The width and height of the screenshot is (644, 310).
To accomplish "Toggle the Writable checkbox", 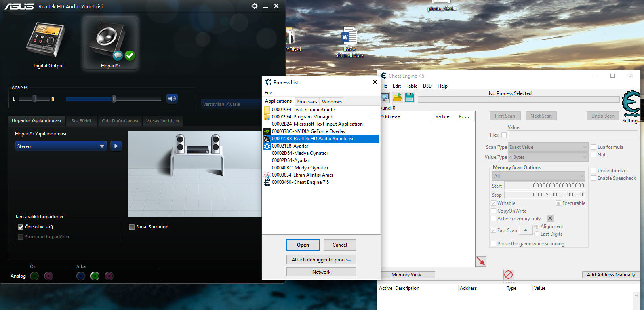I will point(493,203).
